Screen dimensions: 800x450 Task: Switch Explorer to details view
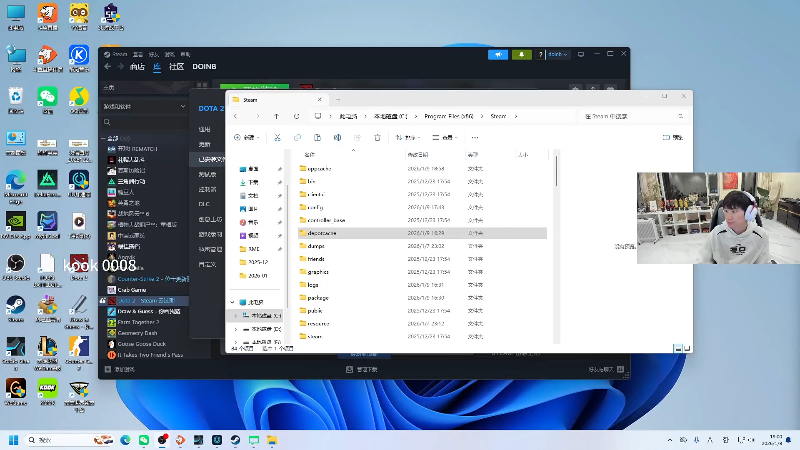pyautogui.click(x=678, y=348)
